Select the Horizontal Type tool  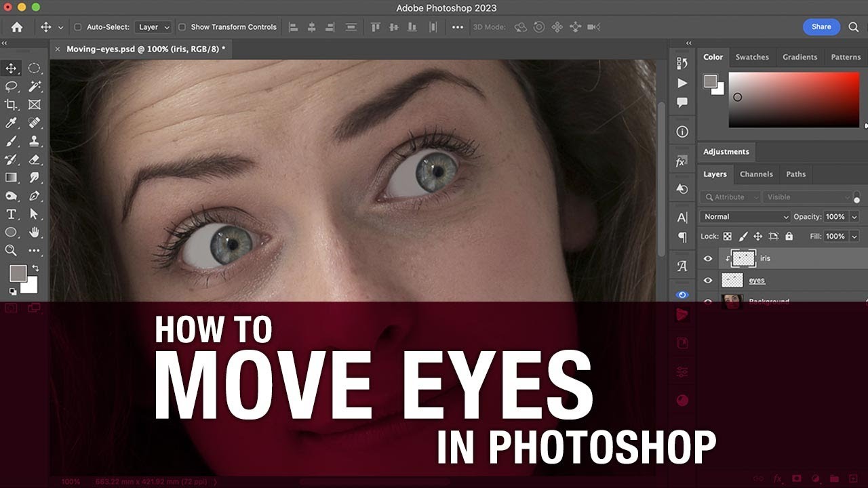pos(12,214)
